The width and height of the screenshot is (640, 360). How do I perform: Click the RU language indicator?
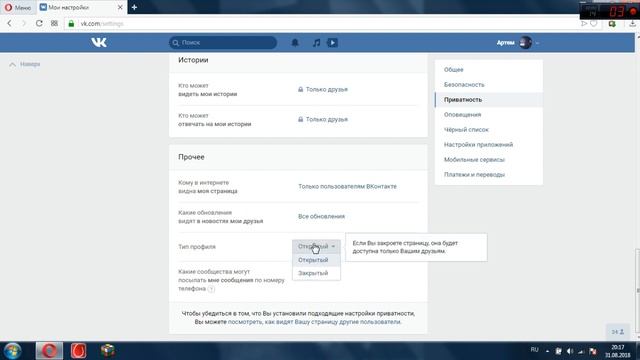point(534,350)
